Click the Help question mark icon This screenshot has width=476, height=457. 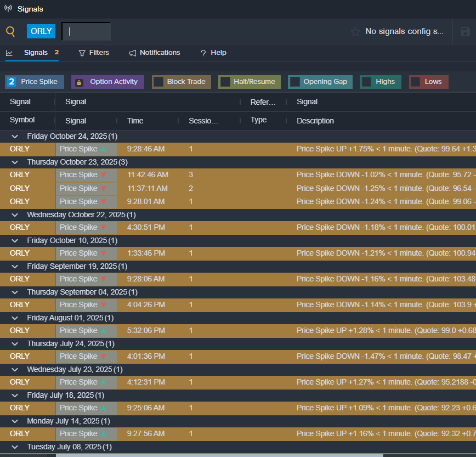point(203,53)
